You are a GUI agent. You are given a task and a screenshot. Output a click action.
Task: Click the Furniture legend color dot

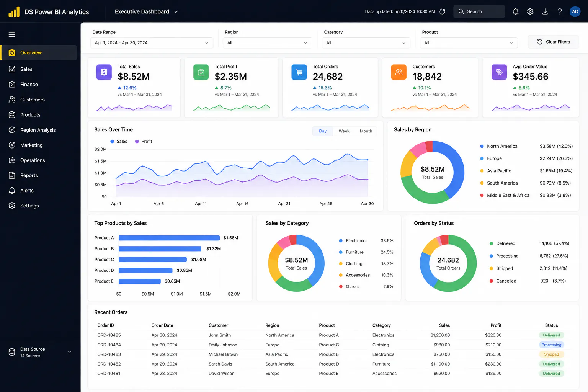tap(341, 252)
